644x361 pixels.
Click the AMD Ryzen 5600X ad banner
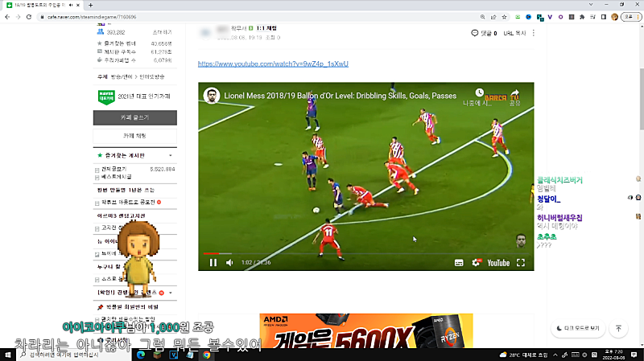[x=366, y=330]
